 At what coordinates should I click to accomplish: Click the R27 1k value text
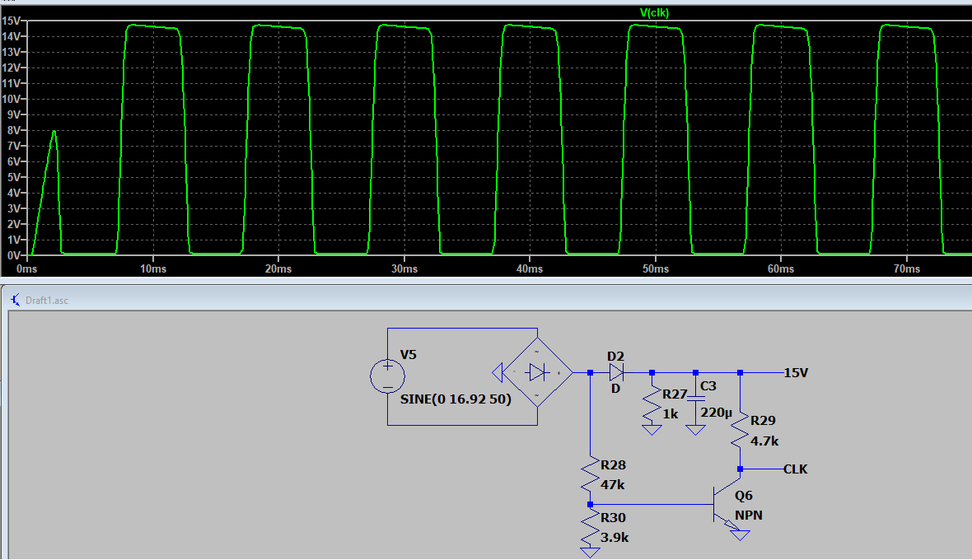click(x=671, y=413)
